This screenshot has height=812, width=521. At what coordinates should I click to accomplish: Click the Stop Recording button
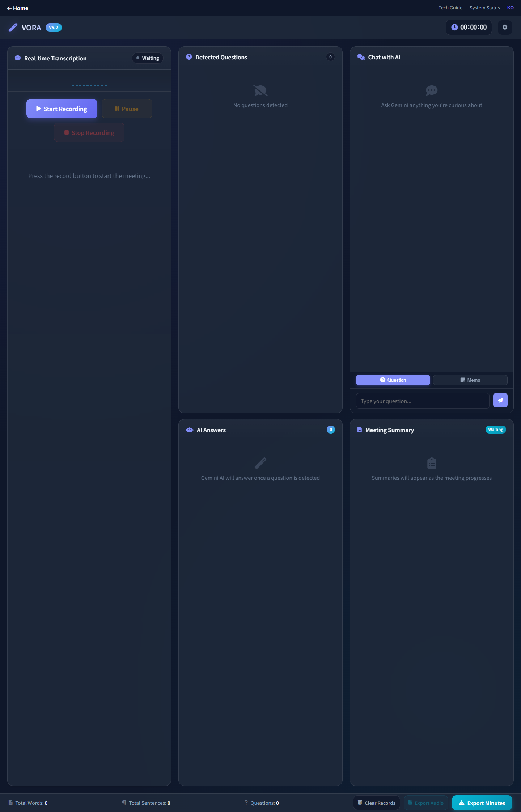click(x=89, y=132)
